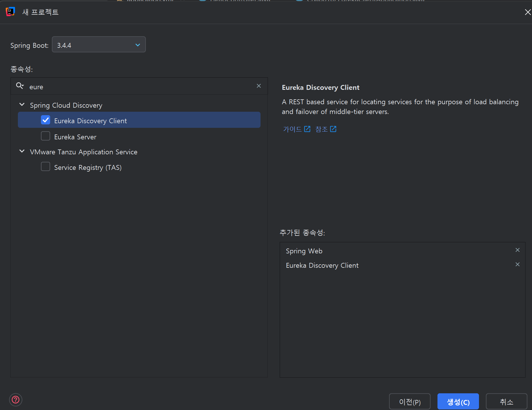Select VMware Tanzu Application Service category label
Screen dimensions: 532x410
tap(84, 152)
